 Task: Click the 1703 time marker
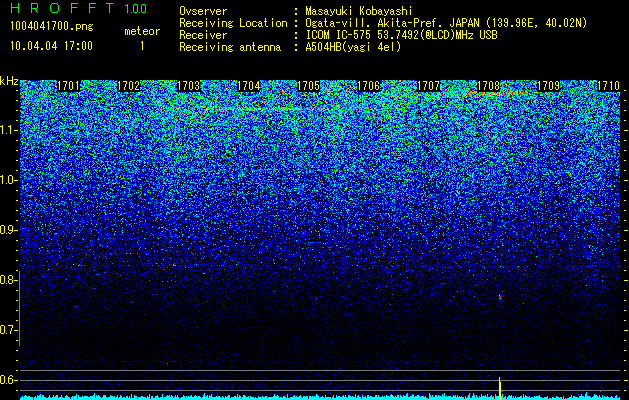(189, 86)
